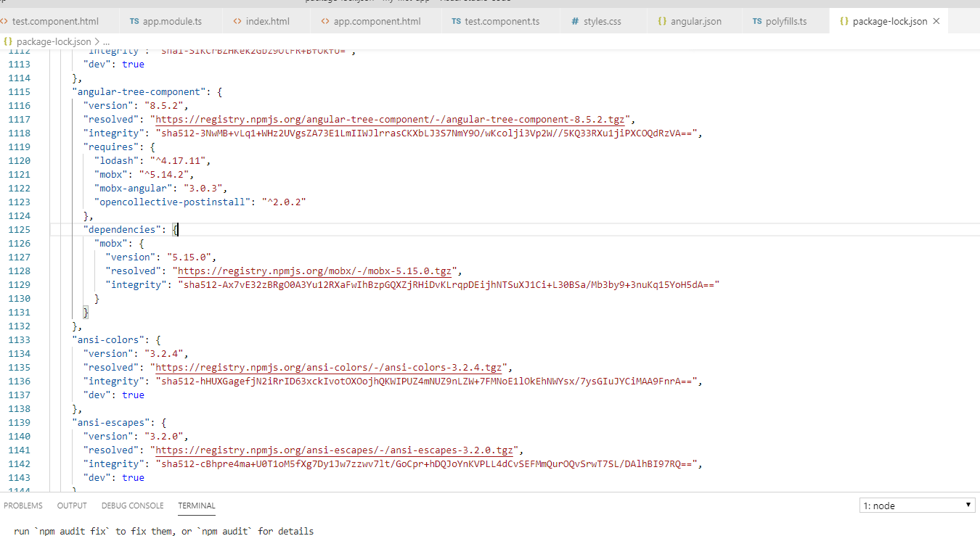Click package-lock.json breadcrumb
The image size is (980, 536).
(x=52, y=42)
